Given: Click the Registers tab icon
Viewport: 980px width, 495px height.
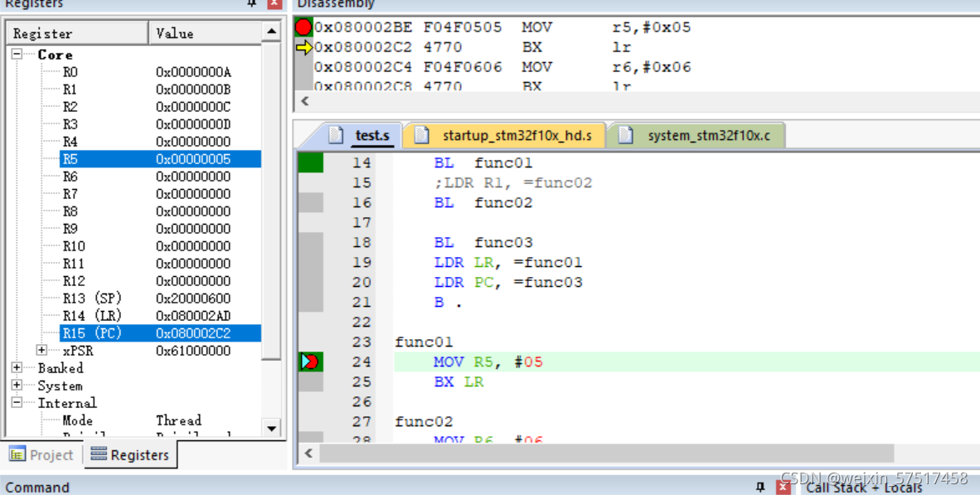Looking at the screenshot, I should coord(98,454).
